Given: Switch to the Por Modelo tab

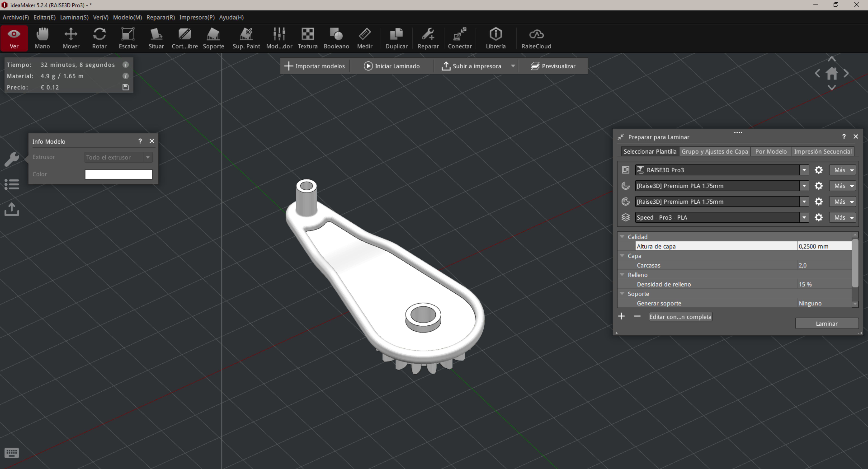Looking at the screenshot, I should pyautogui.click(x=771, y=152).
